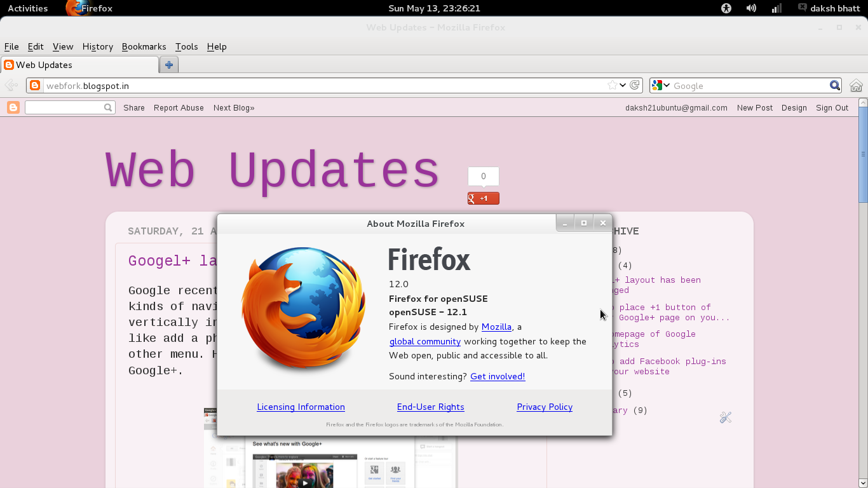
Task: Click the volume speaker icon in the panel
Action: click(750, 8)
